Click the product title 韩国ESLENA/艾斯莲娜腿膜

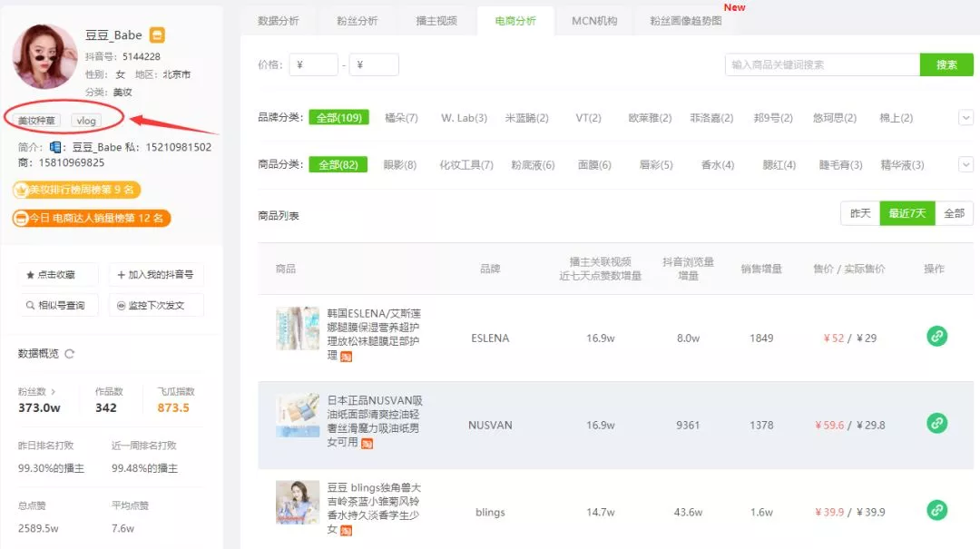374,334
